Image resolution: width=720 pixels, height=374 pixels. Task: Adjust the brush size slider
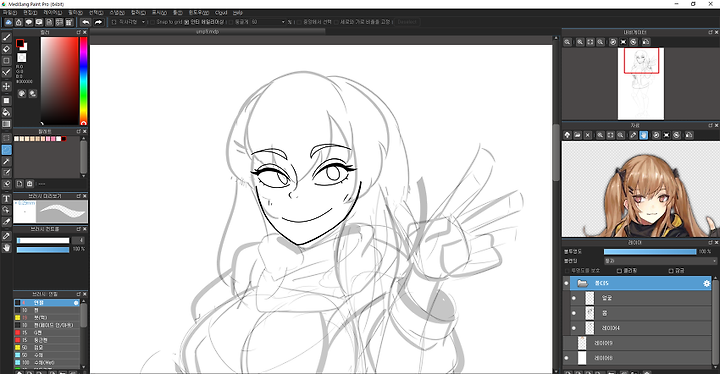(x=43, y=240)
